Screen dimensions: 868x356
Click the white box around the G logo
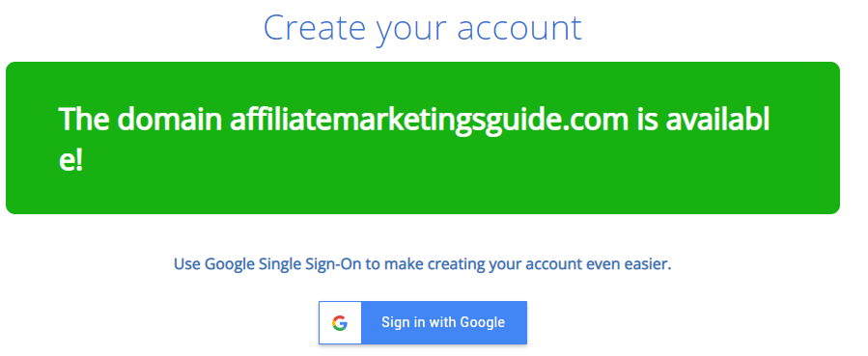(340, 323)
